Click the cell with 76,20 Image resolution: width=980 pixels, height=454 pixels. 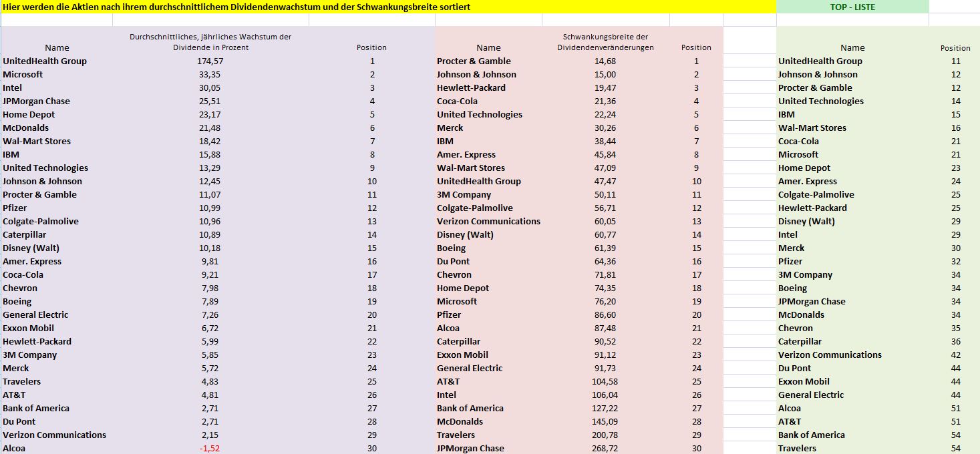tap(605, 301)
